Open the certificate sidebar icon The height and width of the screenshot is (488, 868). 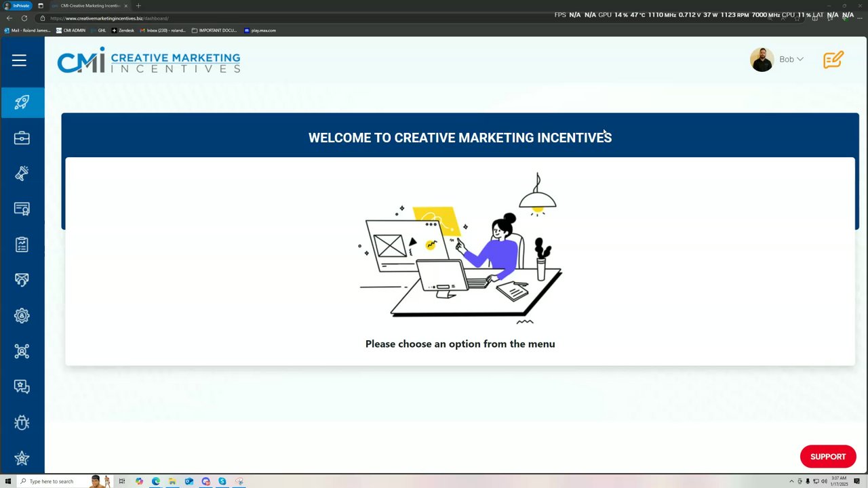(x=22, y=209)
